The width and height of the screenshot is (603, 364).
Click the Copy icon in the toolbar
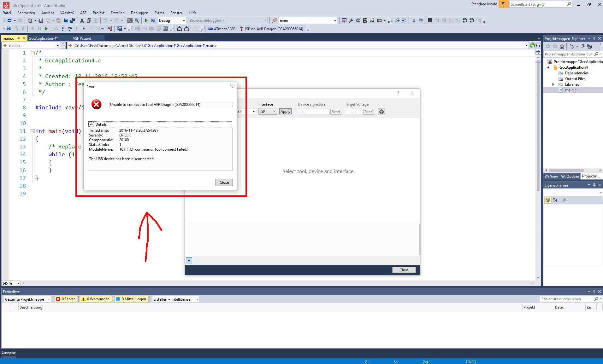[89, 20]
